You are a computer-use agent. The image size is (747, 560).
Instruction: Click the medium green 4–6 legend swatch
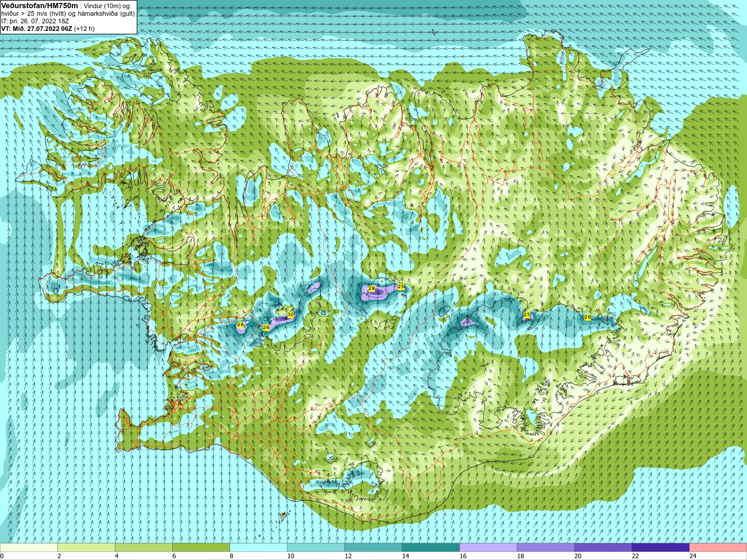[144, 548]
